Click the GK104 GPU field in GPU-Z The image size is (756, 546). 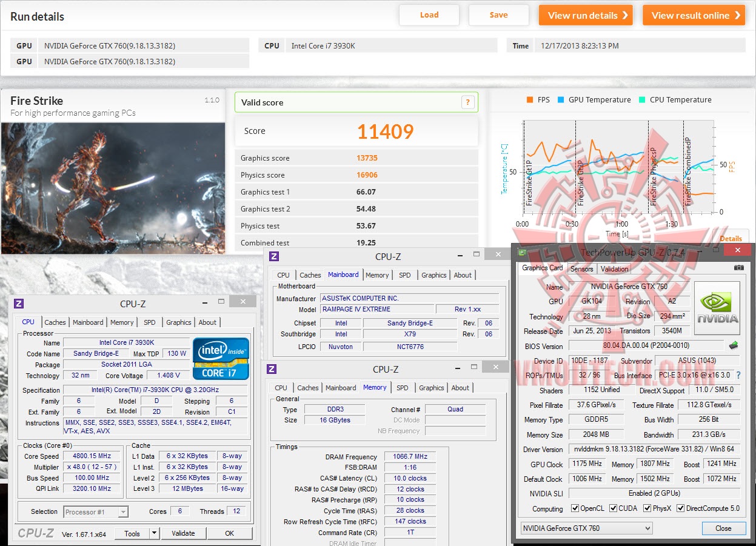coord(592,301)
